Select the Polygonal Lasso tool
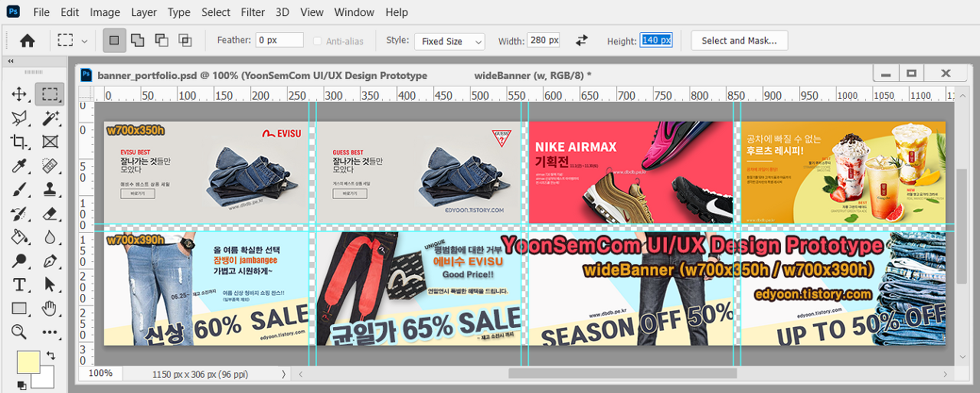 point(19,118)
